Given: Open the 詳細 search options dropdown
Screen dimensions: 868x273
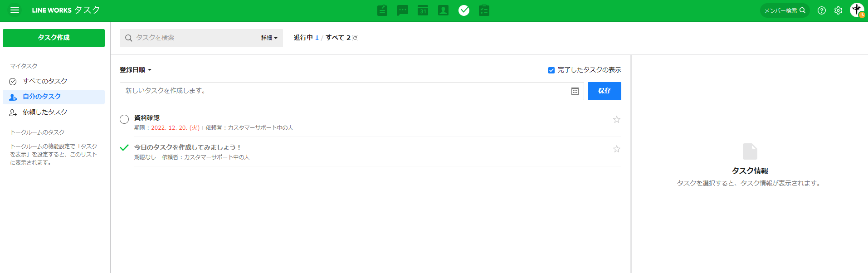Looking at the screenshot, I should [269, 38].
